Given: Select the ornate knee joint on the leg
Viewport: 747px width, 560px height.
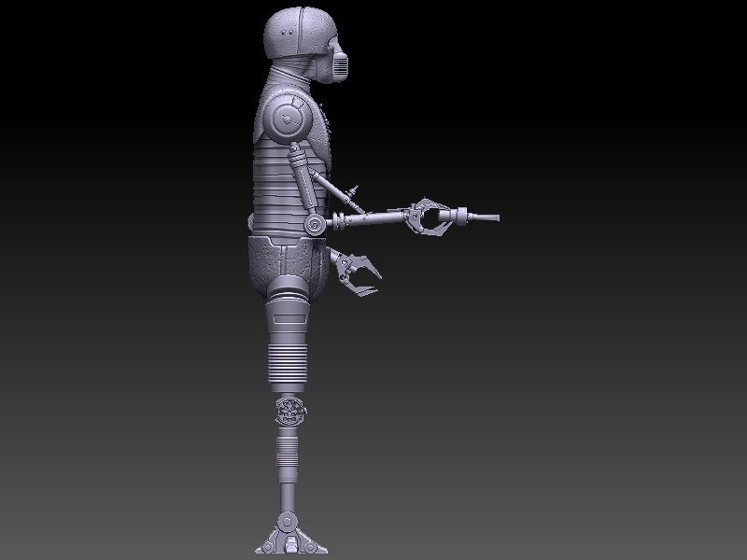Looking at the screenshot, I should (290, 411).
